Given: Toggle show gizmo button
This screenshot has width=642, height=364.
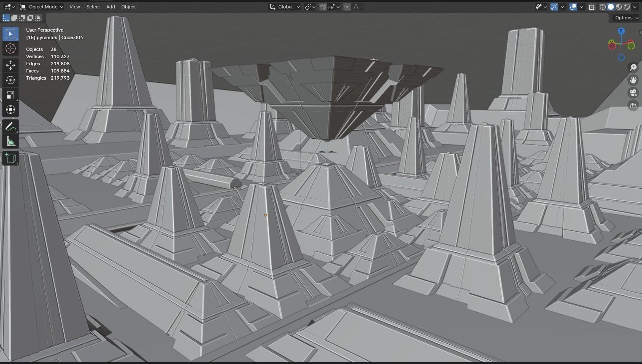Looking at the screenshot, I should point(554,7).
